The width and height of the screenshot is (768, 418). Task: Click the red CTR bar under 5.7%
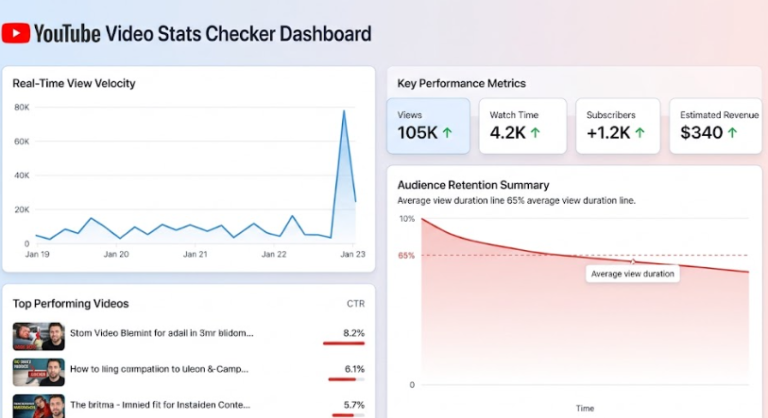pos(343,415)
